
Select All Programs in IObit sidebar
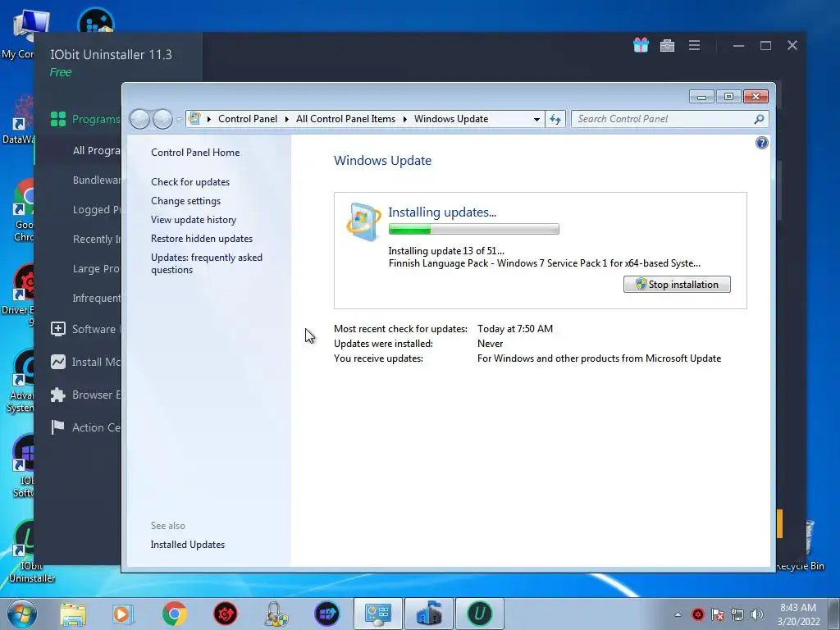pyautogui.click(x=97, y=151)
